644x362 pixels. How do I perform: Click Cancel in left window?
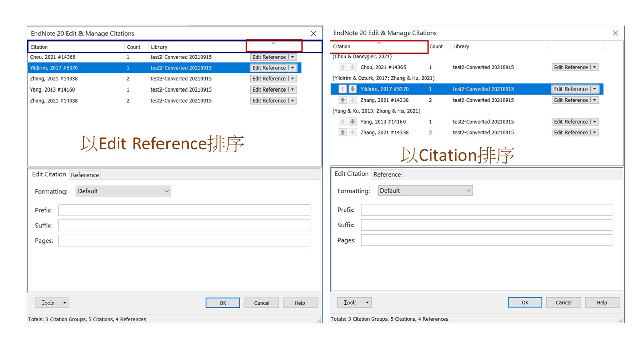pyautogui.click(x=262, y=303)
